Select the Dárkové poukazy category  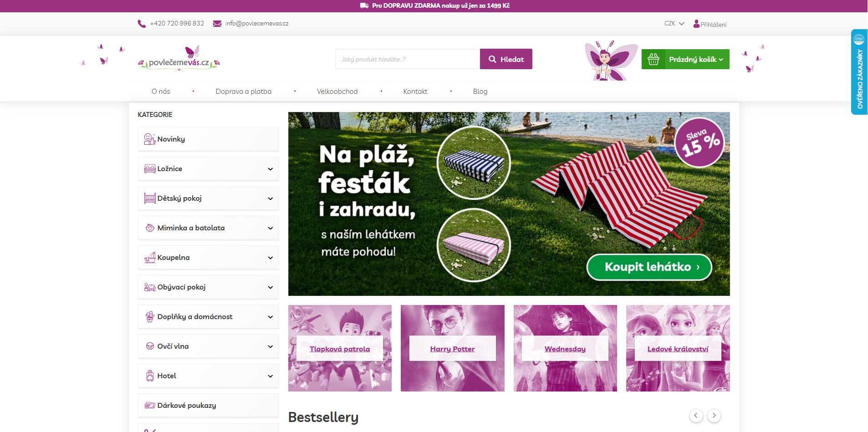click(209, 406)
